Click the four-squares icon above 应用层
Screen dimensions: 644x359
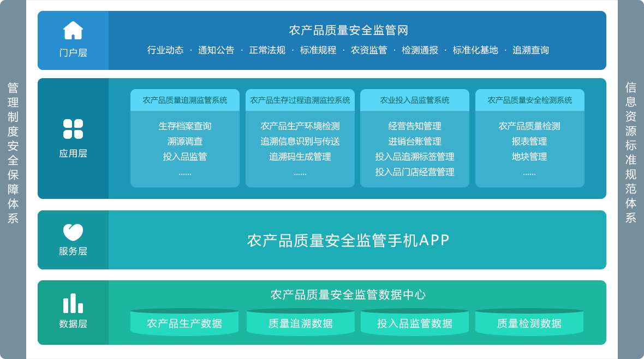pyautogui.click(x=73, y=129)
